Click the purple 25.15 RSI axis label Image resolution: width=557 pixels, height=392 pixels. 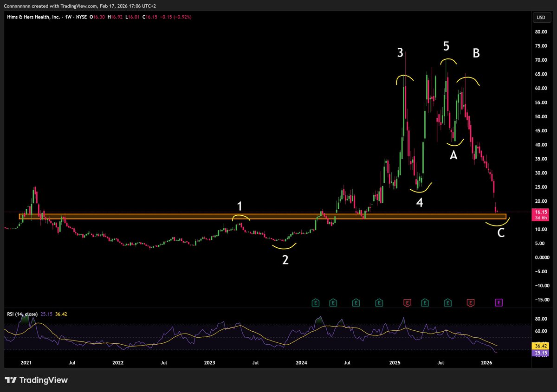(x=540, y=353)
